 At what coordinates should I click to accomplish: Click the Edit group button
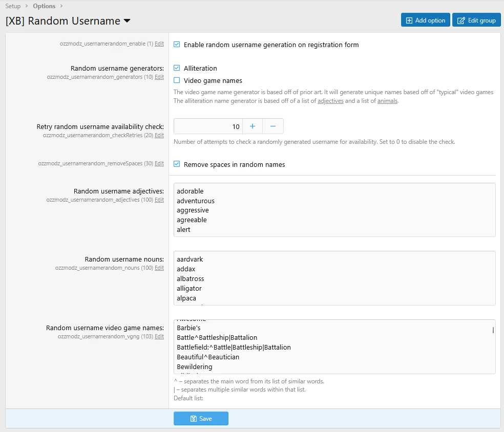coord(476,20)
